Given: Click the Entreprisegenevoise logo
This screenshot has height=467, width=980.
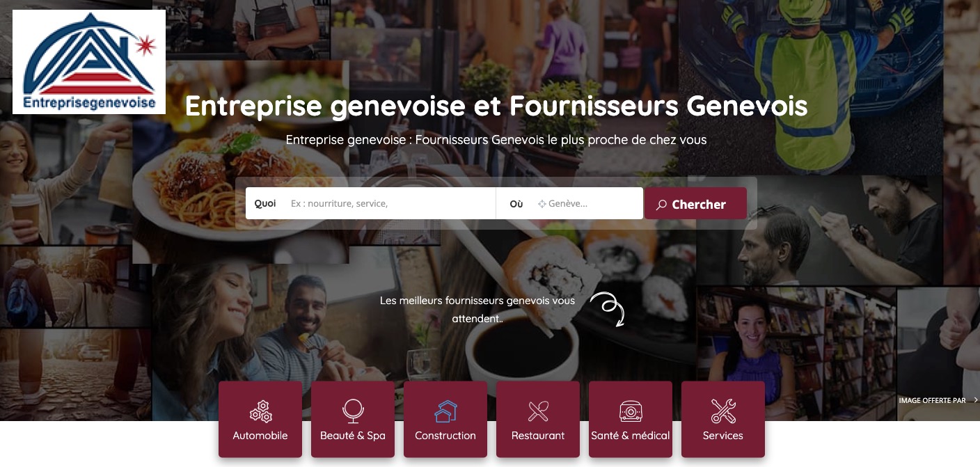Looking at the screenshot, I should click(89, 62).
